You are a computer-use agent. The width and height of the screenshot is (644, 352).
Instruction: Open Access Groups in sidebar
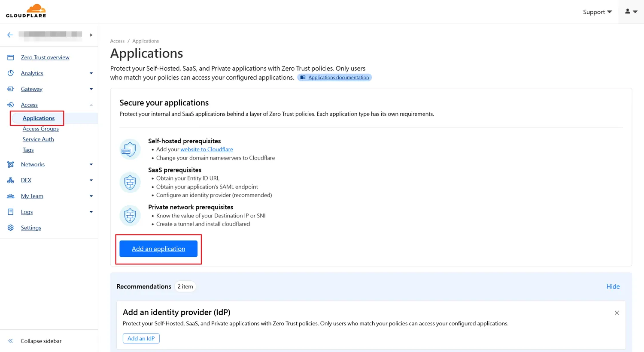(x=41, y=129)
